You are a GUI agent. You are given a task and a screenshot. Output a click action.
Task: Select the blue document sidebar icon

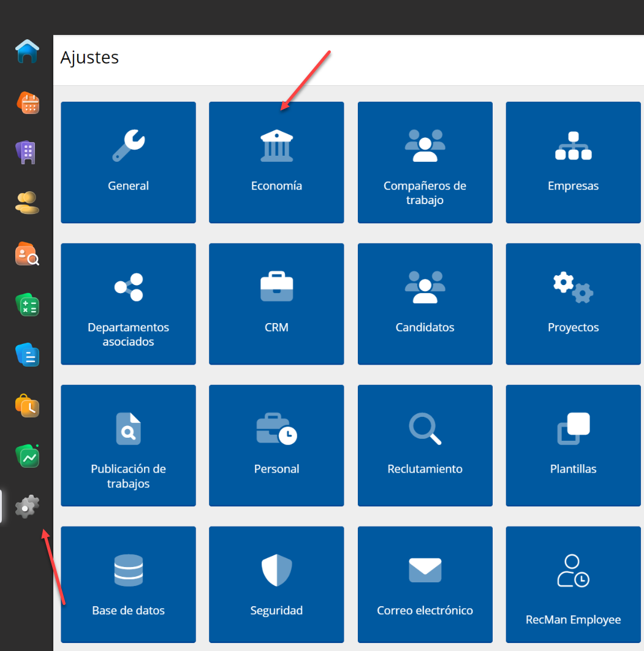[x=27, y=355]
